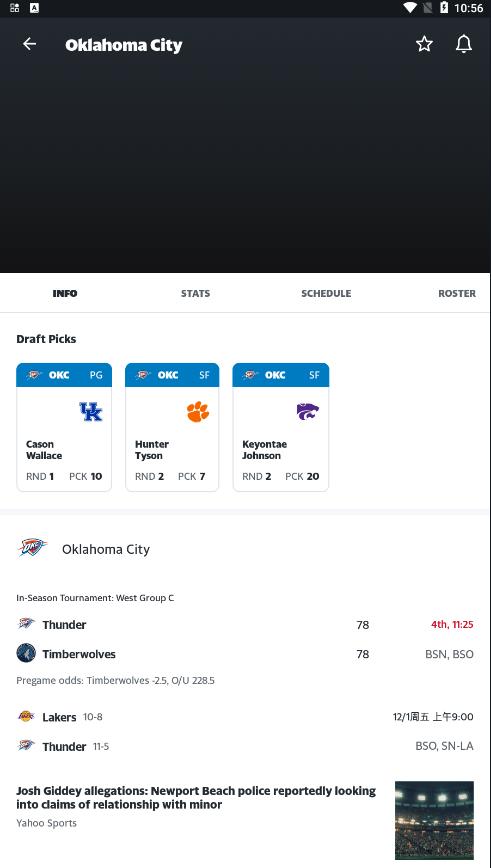
Task: Tap the back arrow icon
Action: (29, 44)
